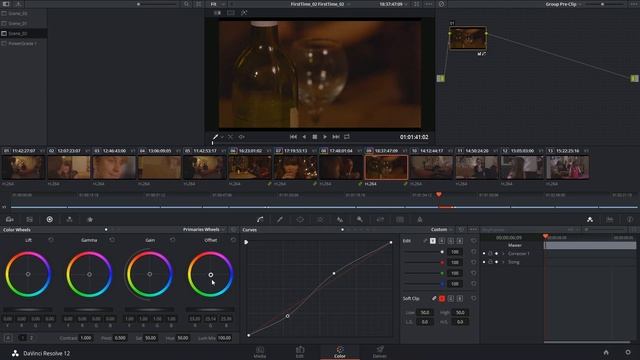Image resolution: width=640 pixels, height=360 pixels.
Task: Select the Scene_02 gallery album
Action: (23, 33)
